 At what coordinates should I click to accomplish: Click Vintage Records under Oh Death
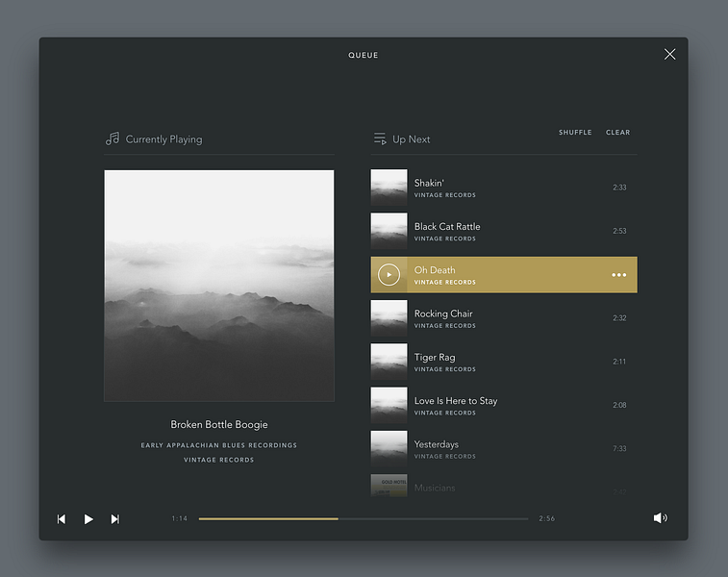point(445,282)
